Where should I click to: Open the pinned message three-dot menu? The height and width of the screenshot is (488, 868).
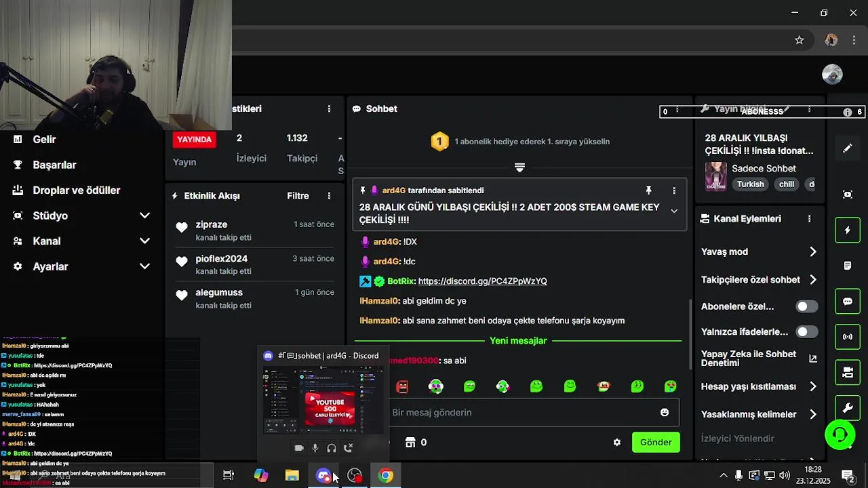tap(673, 190)
